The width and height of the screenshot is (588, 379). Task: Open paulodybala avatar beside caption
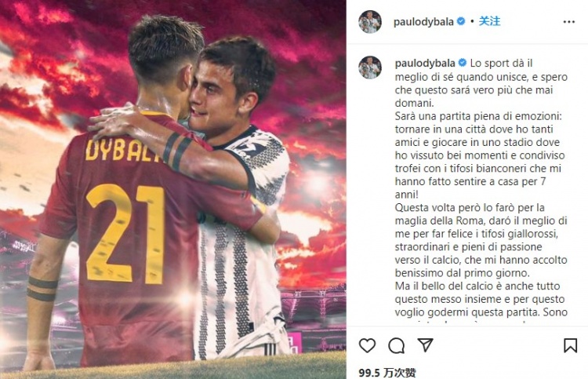370,67
